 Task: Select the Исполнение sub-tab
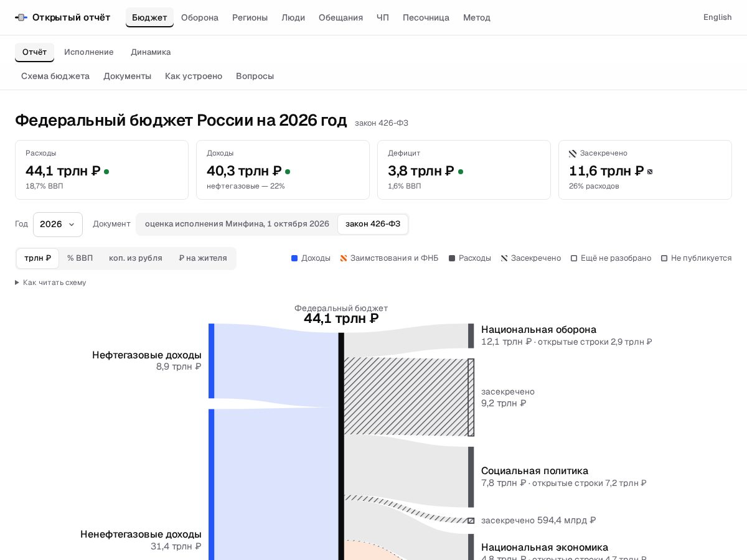coord(89,52)
